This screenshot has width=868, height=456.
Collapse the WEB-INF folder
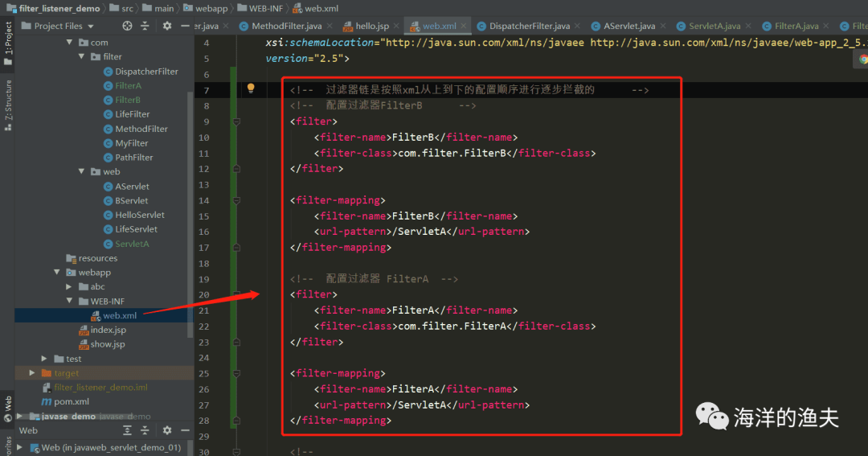69,301
